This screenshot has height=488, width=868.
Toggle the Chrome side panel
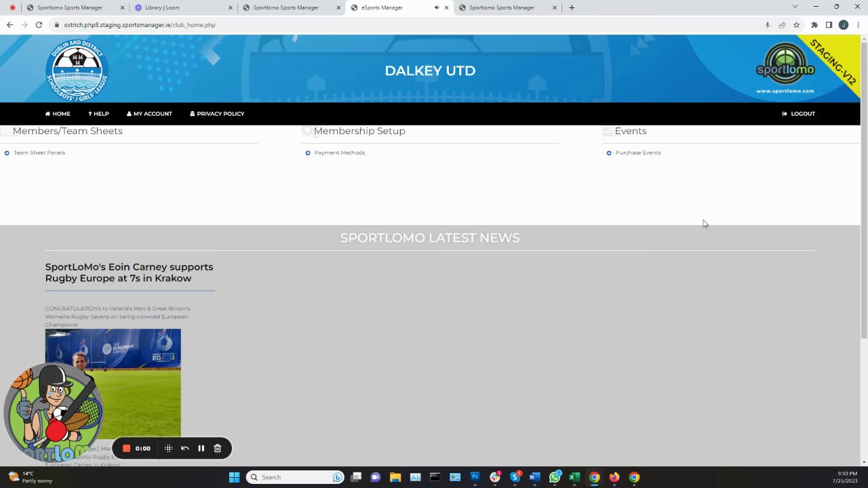829,25
